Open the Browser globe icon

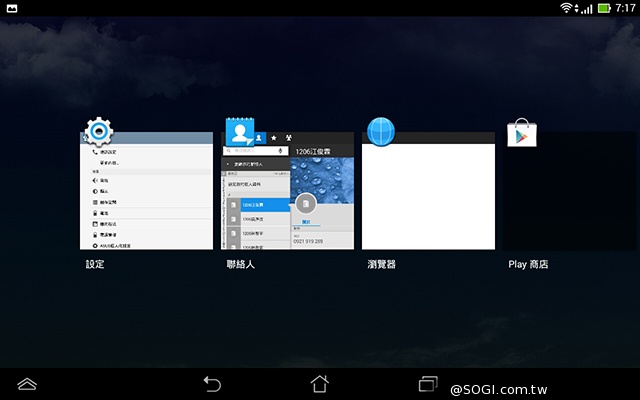[381, 131]
